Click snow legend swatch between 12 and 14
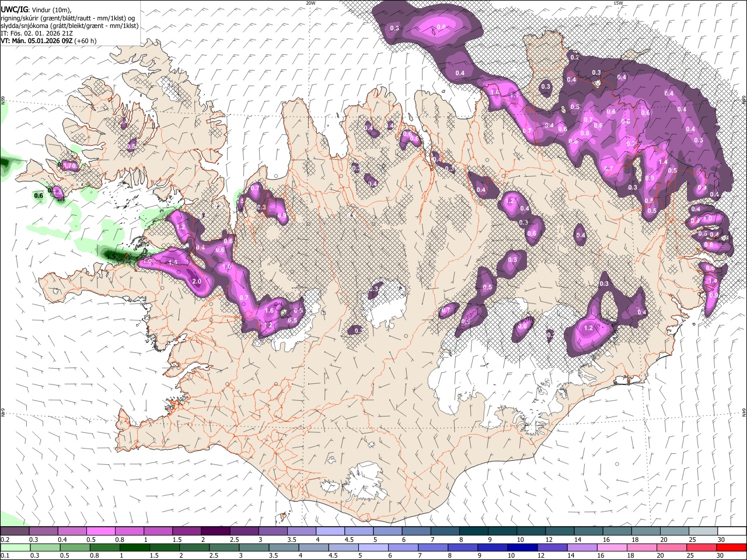Screen dimensions: 747x560 point(560,531)
